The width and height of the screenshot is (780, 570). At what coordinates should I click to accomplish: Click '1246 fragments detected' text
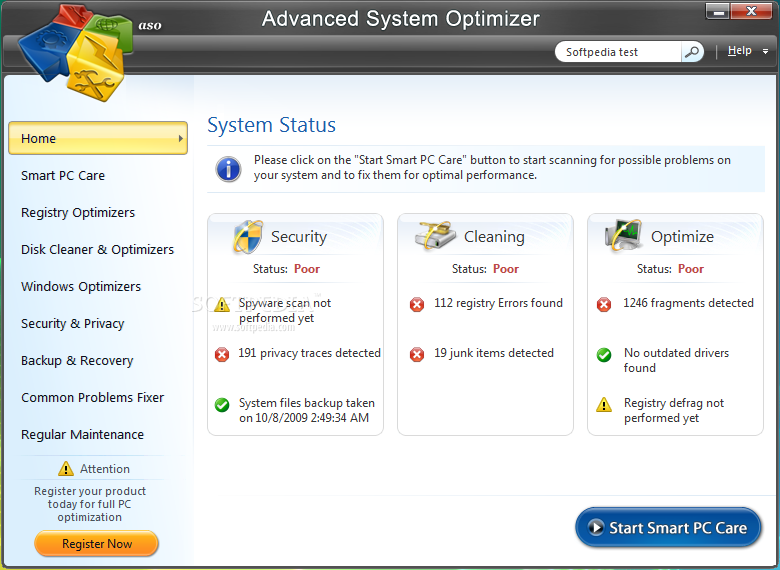pos(688,303)
